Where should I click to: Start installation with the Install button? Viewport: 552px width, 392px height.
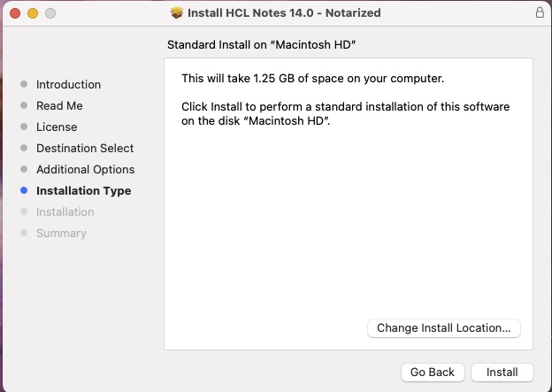coord(502,373)
